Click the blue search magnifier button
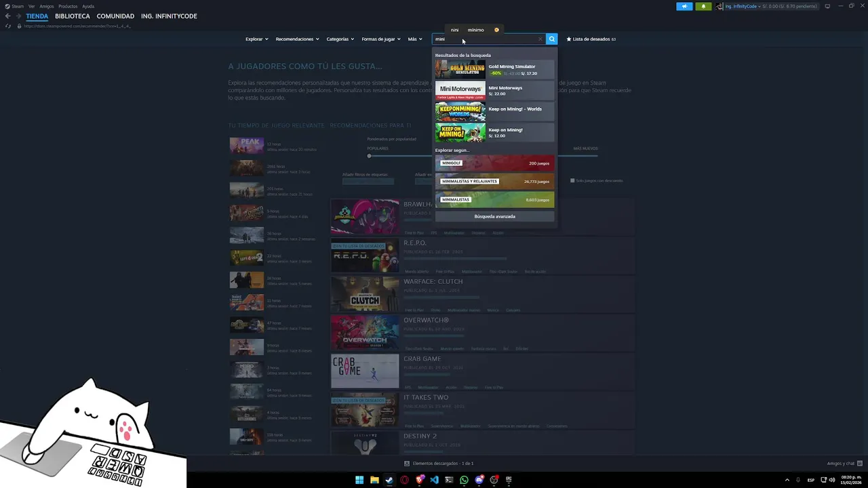The image size is (868, 488). click(x=552, y=39)
